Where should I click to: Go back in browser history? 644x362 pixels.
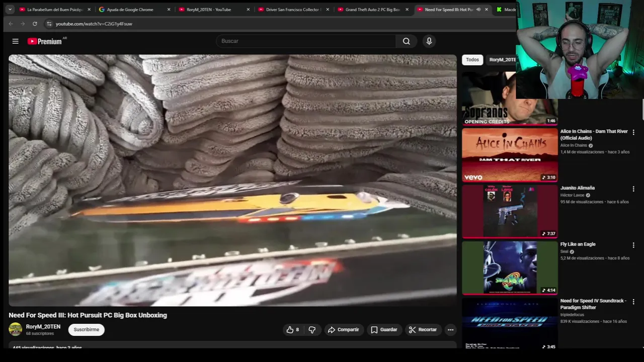(11, 24)
